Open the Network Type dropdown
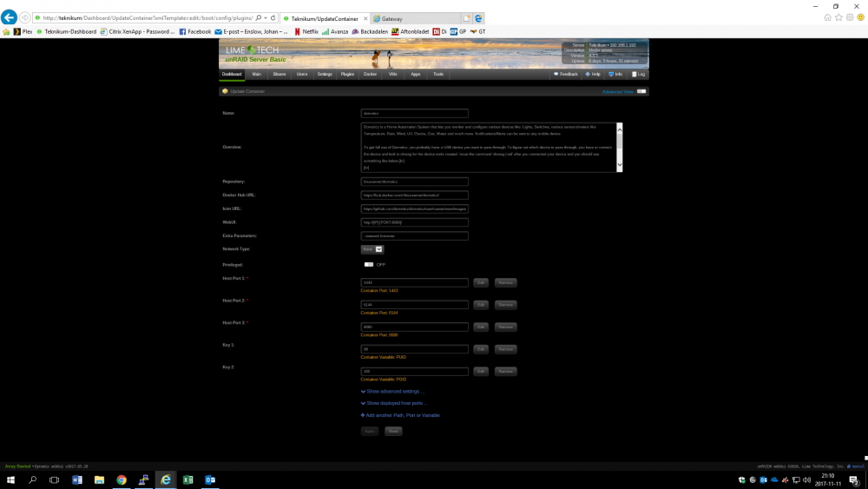The width and height of the screenshot is (868, 489). (372, 249)
